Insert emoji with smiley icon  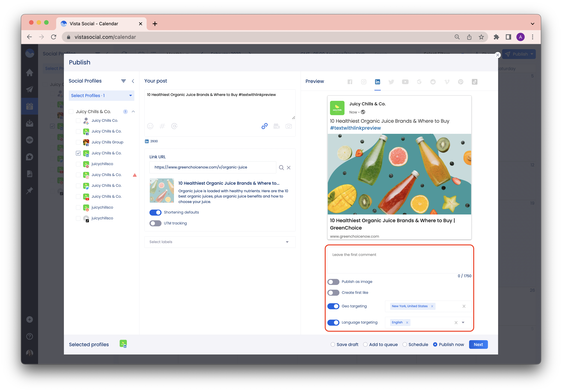tap(150, 126)
